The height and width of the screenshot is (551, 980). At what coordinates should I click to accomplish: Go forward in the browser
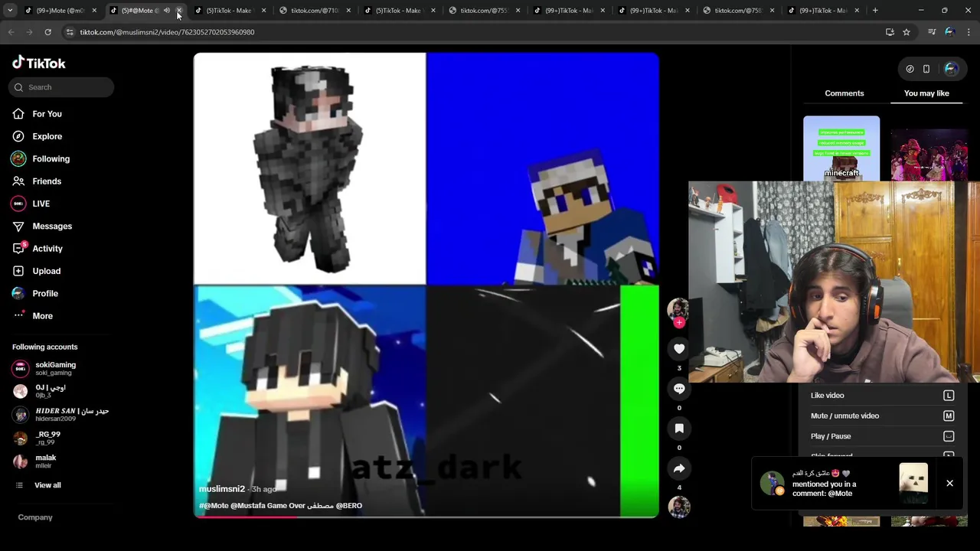tap(29, 32)
